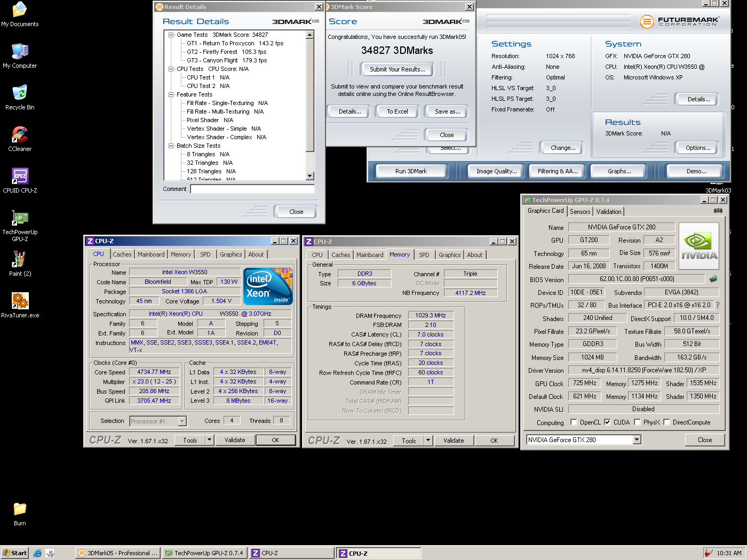Click the NVIDIA logo in GPU-Z
Viewport: 747px width, 560px height.
point(699,246)
